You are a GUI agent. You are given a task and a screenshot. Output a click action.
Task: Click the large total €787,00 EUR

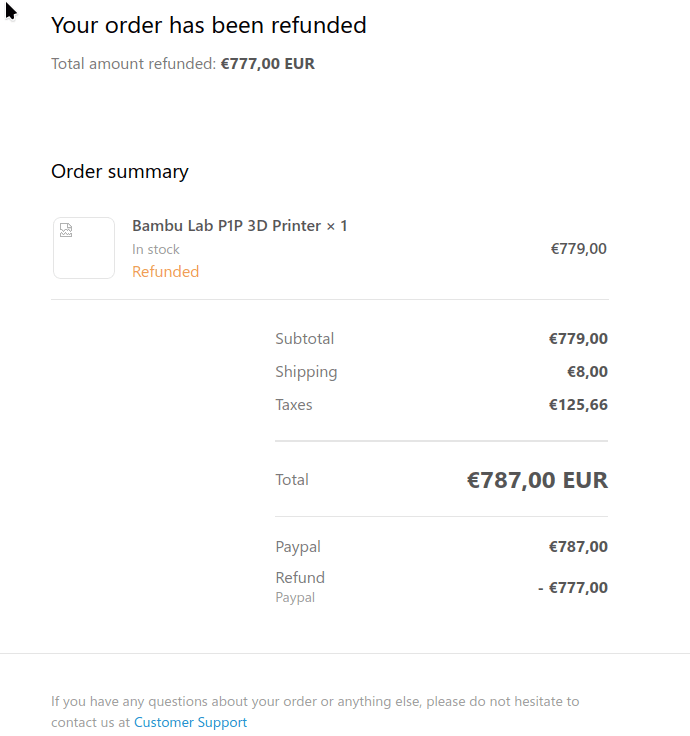[x=537, y=480]
